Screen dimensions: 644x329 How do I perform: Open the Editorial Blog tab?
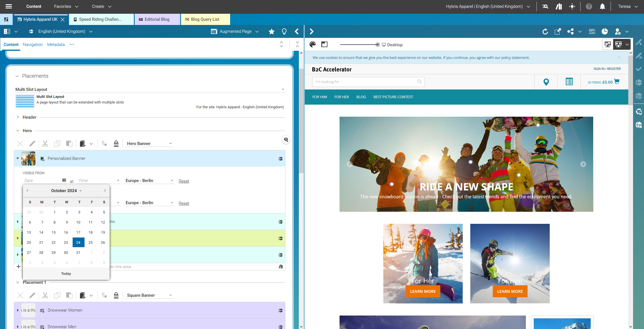(x=157, y=19)
